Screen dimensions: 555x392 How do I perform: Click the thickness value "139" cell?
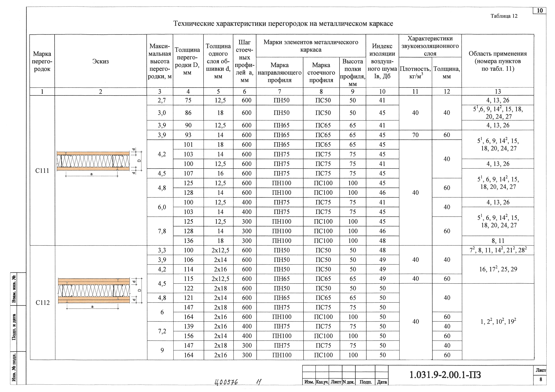click(x=189, y=326)
